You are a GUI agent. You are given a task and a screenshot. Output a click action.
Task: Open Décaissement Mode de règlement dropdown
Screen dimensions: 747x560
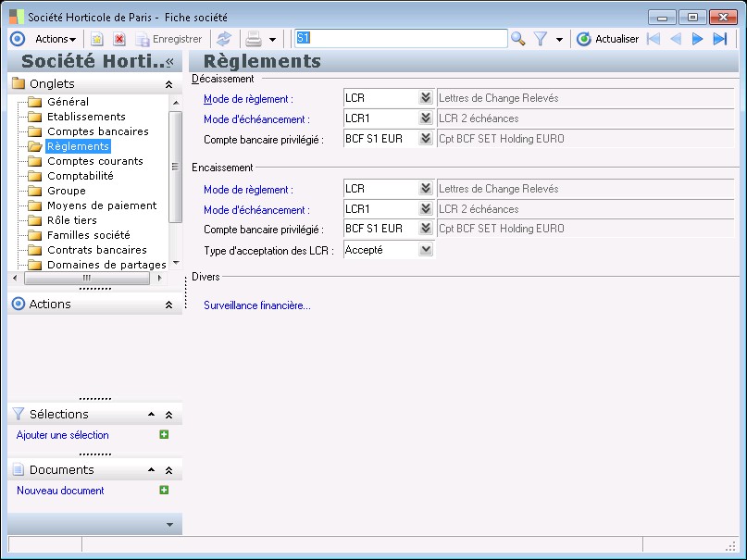425,97
